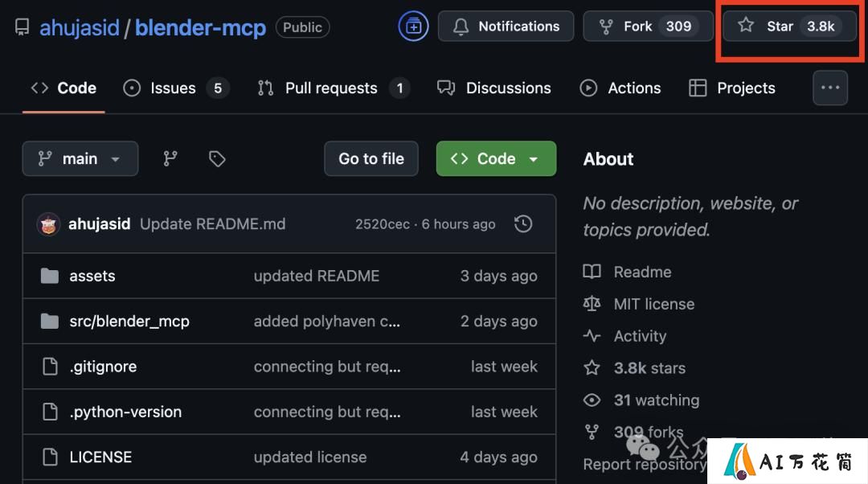The width and height of the screenshot is (868, 484).
Task: Open the Update README.md commit message
Action: 212,224
